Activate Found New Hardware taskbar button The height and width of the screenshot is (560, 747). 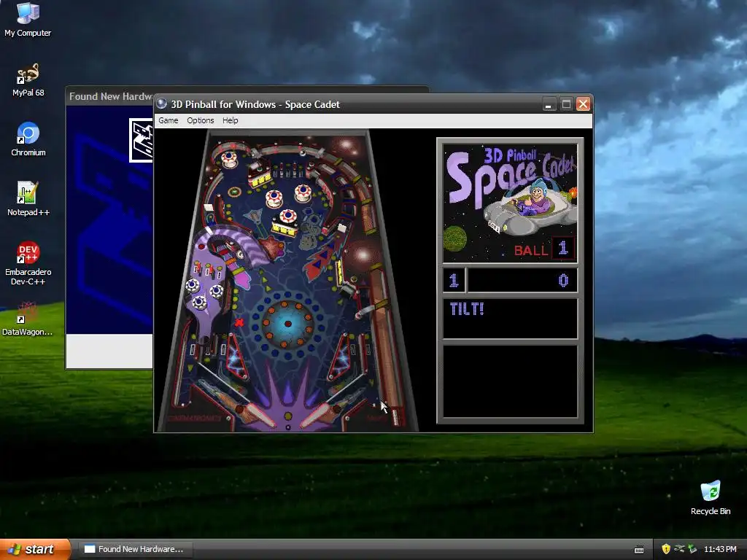tap(135, 549)
